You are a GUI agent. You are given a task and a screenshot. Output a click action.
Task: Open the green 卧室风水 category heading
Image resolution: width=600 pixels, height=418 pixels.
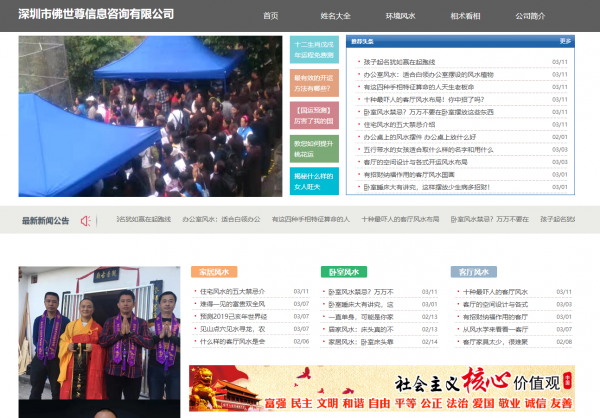tap(343, 271)
